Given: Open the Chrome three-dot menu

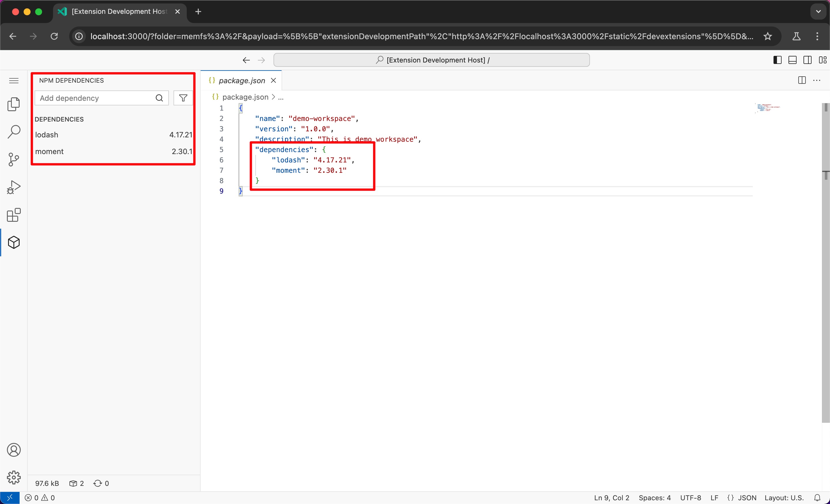Looking at the screenshot, I should click(x=817, y=36).
